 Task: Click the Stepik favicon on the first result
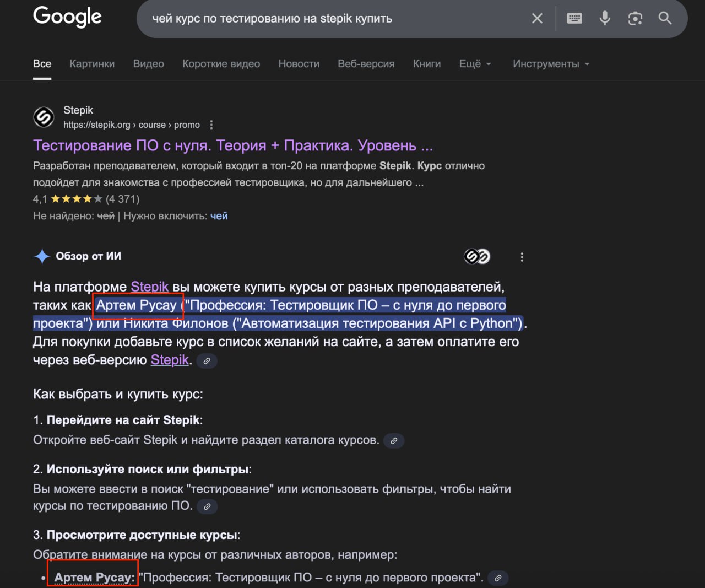point(44,117)
